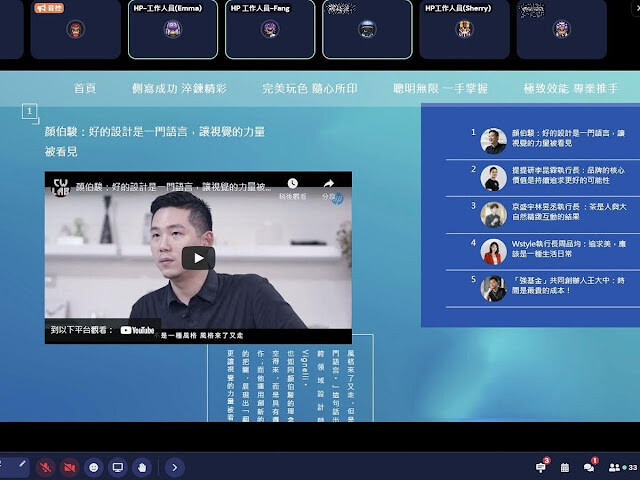The image size is (640, 480).
Task: Expand more toolbar options with the arrow
Action: click(x=175, y=467)
